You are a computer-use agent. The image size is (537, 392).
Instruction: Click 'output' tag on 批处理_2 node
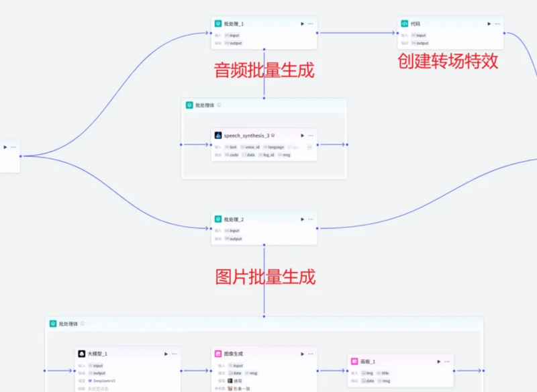point(234,239)
